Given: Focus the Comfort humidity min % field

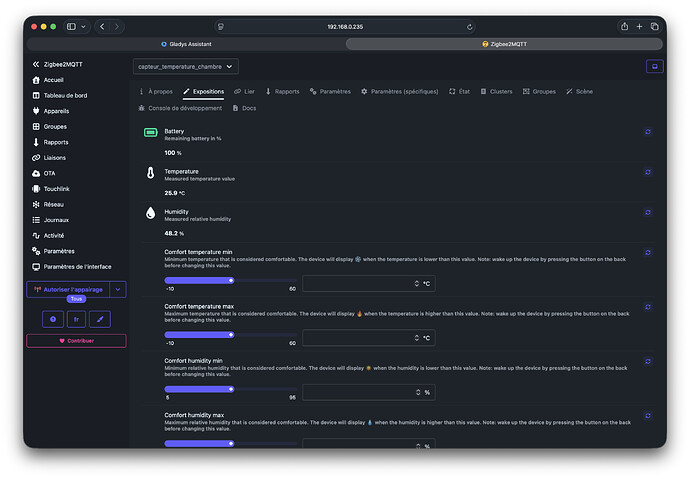Looking at the screenshot, I should pyautogui.click(x=369, y=392).
